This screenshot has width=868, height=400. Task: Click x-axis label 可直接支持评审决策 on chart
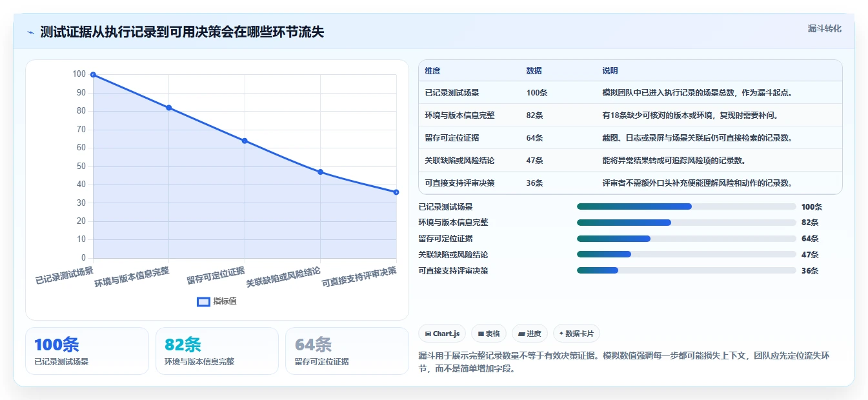click(x=359, y=277)
